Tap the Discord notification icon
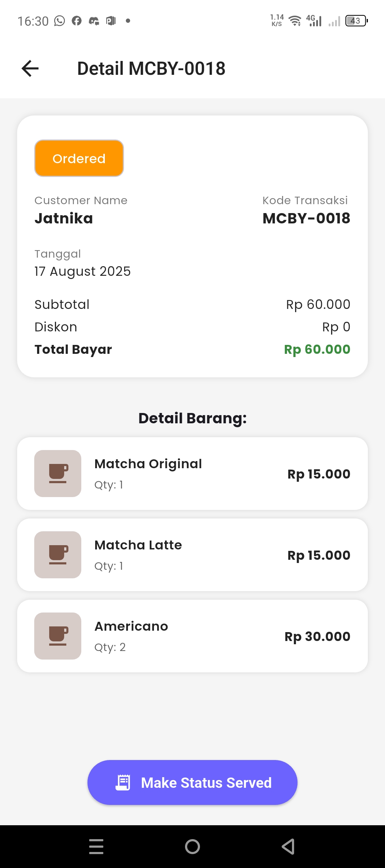Screen dimensions: 385x868 [x=94, y=21]
